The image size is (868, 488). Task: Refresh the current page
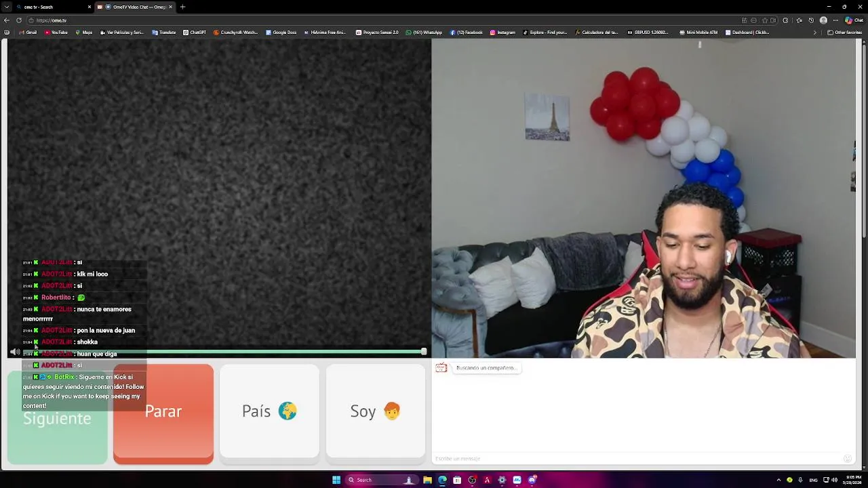pos(18,20)
